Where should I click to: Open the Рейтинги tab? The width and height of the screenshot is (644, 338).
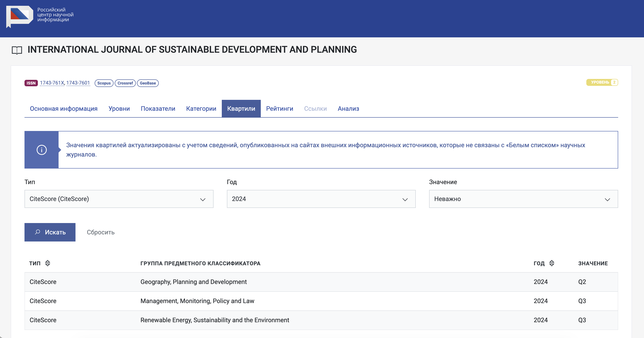(279, 109)
